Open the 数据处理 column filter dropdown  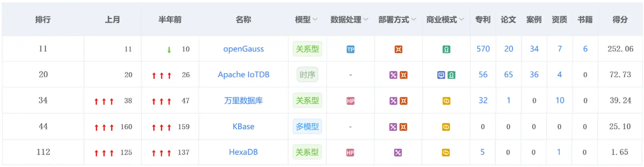(x=365, y=20)
